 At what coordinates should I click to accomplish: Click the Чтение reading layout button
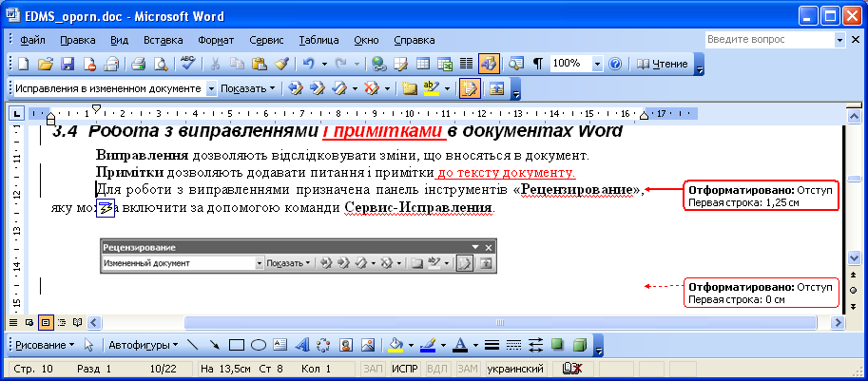[x=662, y=64]
